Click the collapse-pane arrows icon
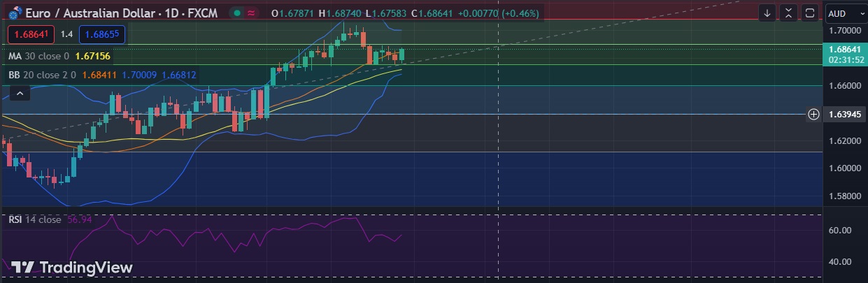Screen dimensions: 868x283 point(788,13)
